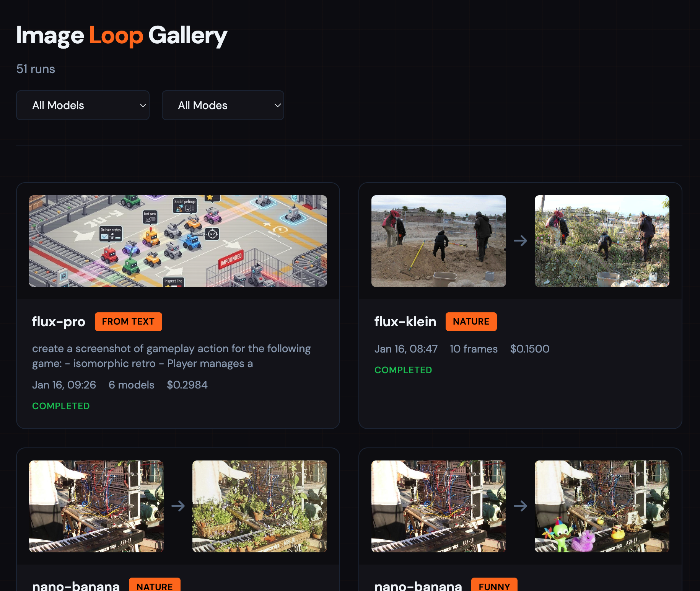
Task: Click the FROM TEXT badge
Action: pos(128,322)
